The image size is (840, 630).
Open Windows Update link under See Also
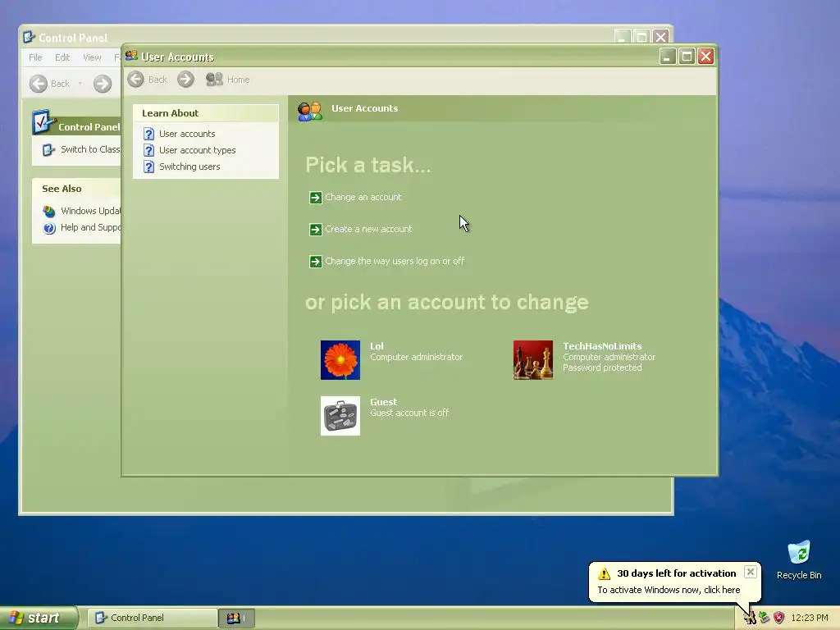click(90, 211)
